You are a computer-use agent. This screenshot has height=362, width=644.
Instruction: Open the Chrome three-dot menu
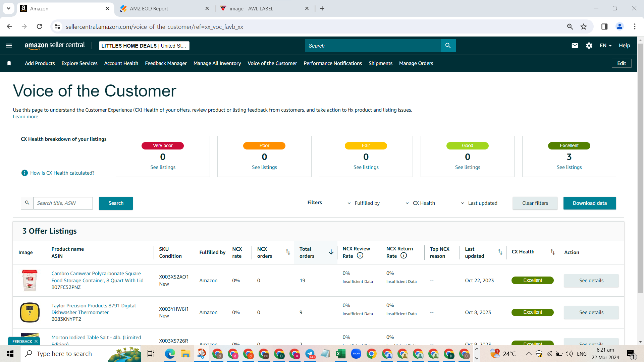click(x=635, y=26)
